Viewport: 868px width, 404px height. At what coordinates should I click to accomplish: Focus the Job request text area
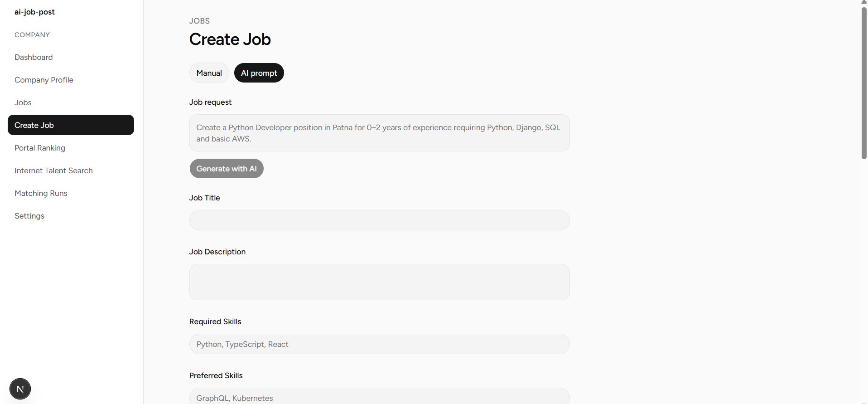pyautogui.click(x=379, y=133)
